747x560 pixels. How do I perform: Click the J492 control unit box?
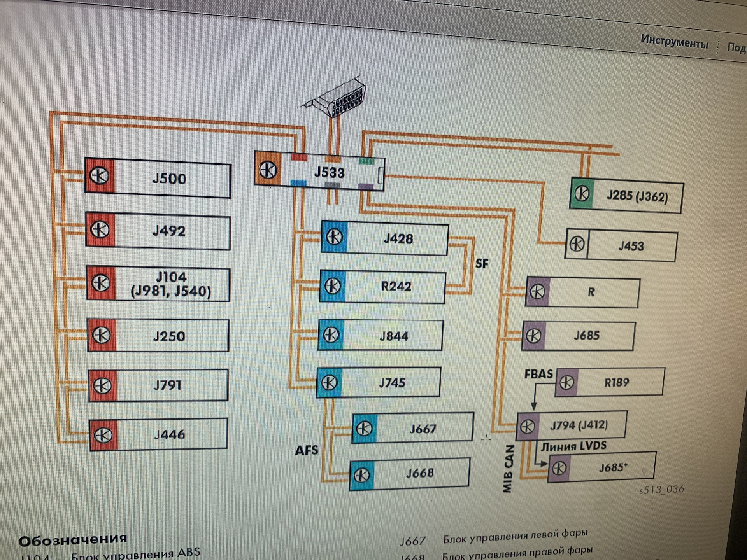click(x=158, y=231)
